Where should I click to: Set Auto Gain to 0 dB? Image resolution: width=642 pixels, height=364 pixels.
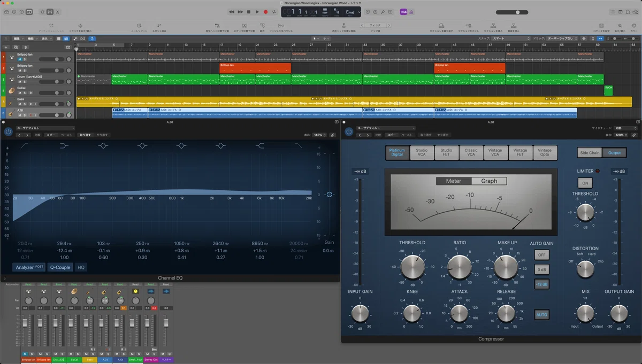pos(542,270)
